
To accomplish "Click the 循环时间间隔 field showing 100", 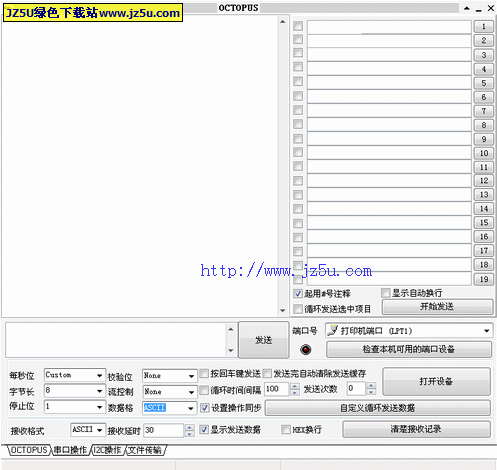I will coord(277,389).
